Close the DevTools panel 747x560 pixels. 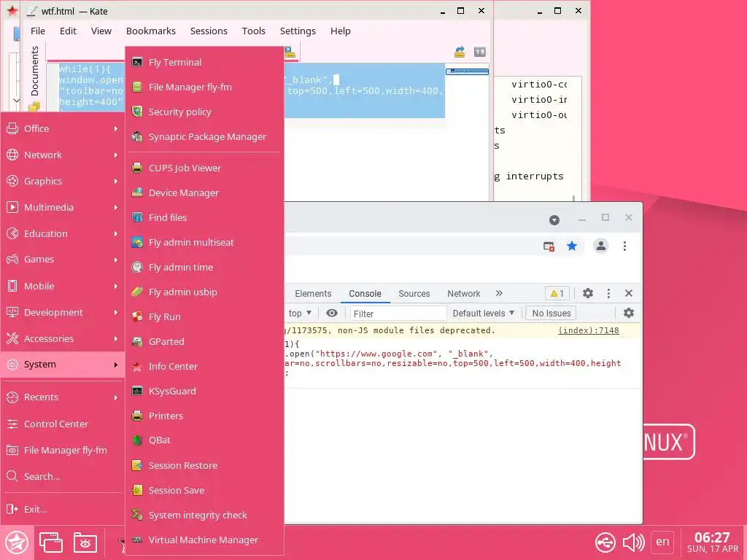click(628, 293)
